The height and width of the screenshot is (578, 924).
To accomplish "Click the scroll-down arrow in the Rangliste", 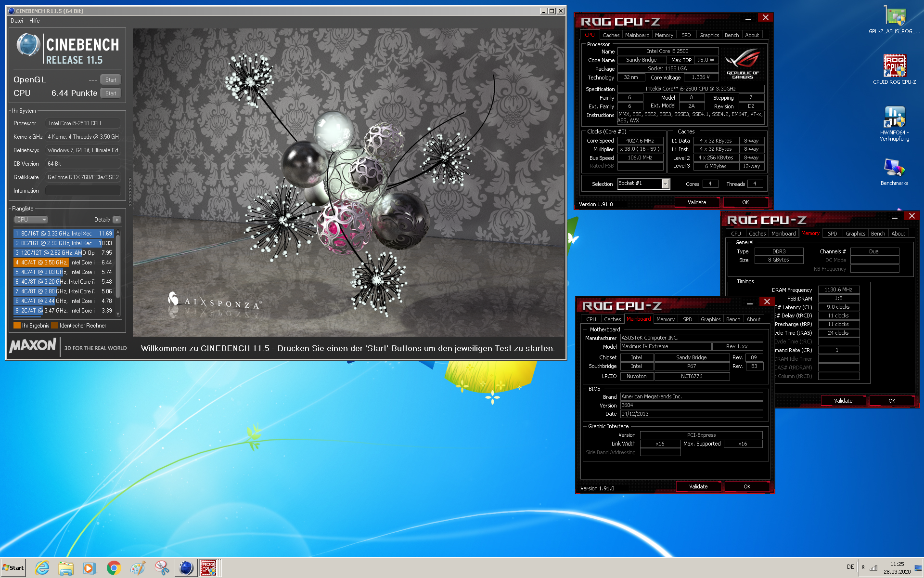I will 118,314.
